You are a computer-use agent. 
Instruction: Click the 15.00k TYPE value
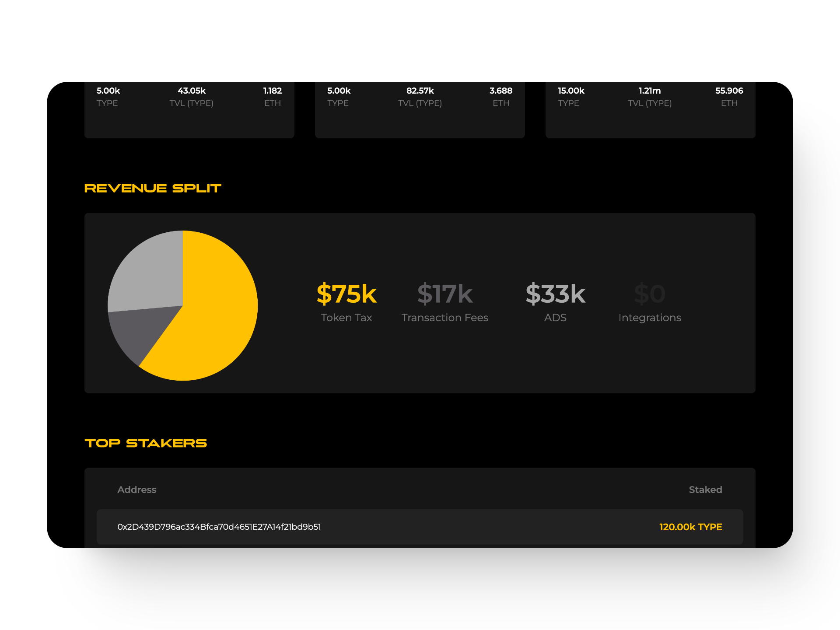coord(571,91)
